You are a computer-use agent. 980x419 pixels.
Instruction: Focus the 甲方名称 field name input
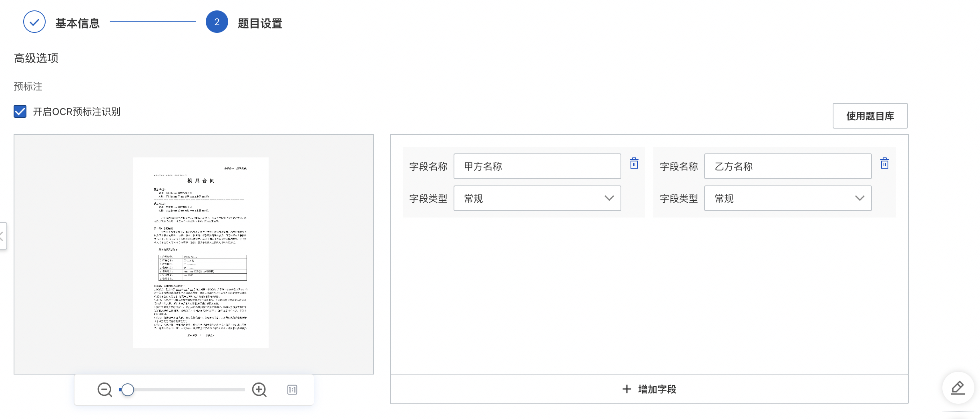coord(537,166)
